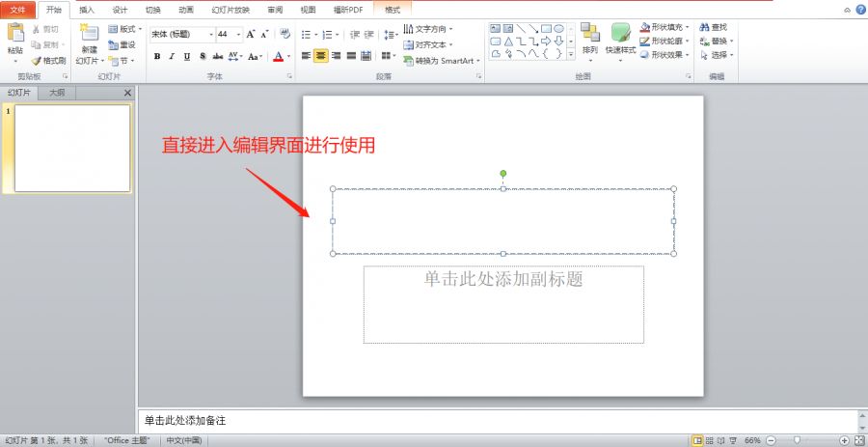The image size is (868, 447).
Task: Increase list indent level
Action: [x=369, y=35]
